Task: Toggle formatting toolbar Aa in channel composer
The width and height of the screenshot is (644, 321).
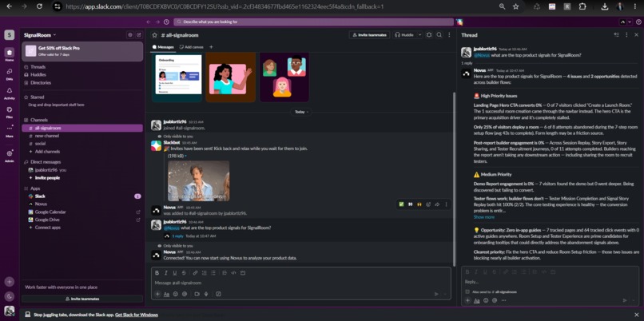Action: click(x=166, y=294)
